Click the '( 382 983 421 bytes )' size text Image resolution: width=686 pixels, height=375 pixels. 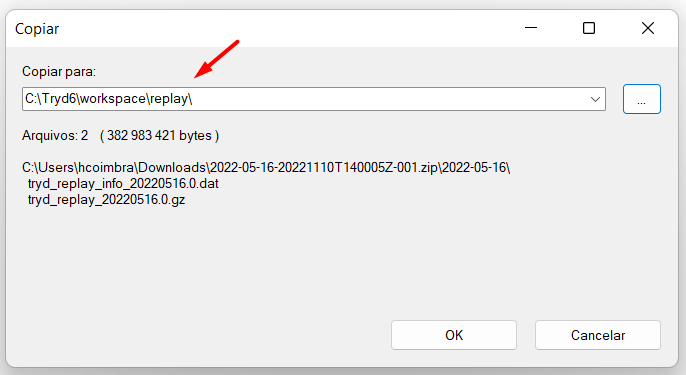[x=159, y=136]
